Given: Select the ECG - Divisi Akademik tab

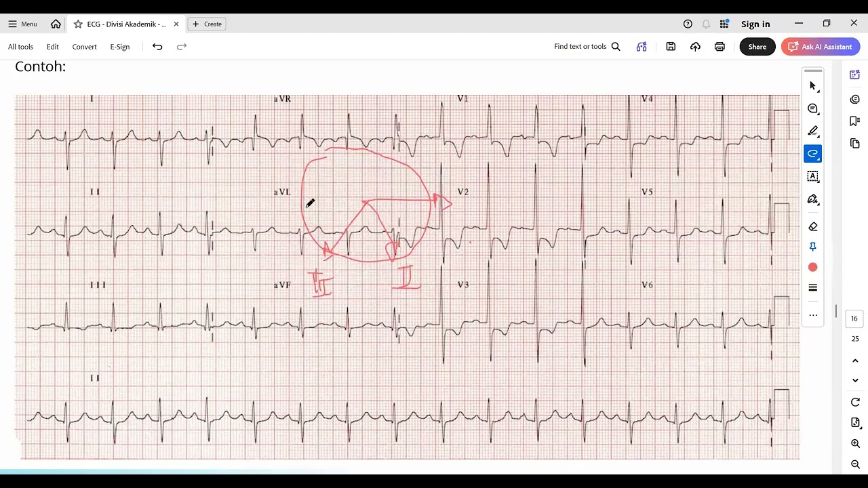Looking at the screenshot, I should click(126, 24).
